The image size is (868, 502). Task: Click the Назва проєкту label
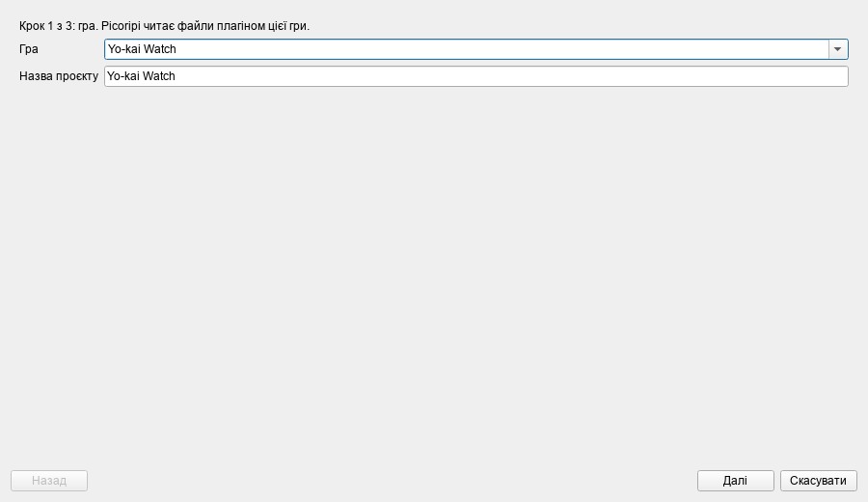[59, 76]
